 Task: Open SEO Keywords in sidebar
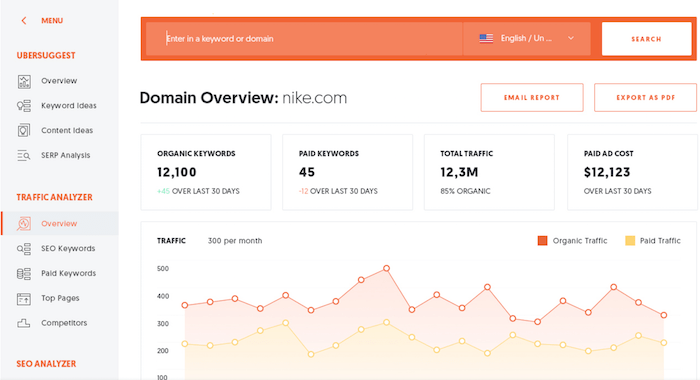(x=68, y=248)
